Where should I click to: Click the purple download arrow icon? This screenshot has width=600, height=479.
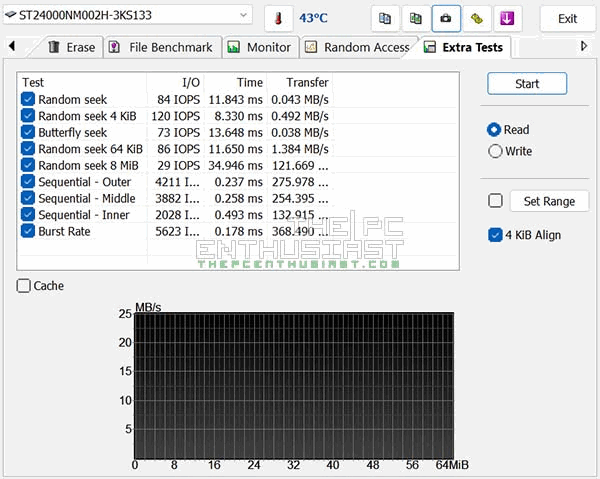(x=508, y=18)
